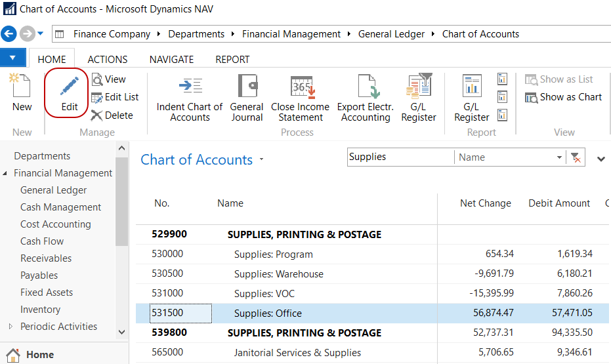The image size is (611, 364).
Task: Clear the filter with red X icon
Action: pyautogui.click(x=576, y=157)
